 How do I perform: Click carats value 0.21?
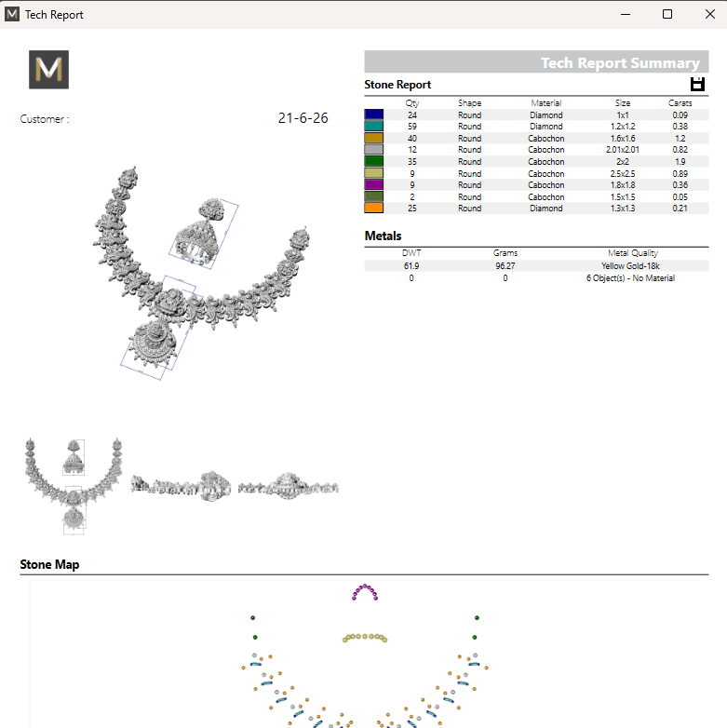(x=680, y=208)
